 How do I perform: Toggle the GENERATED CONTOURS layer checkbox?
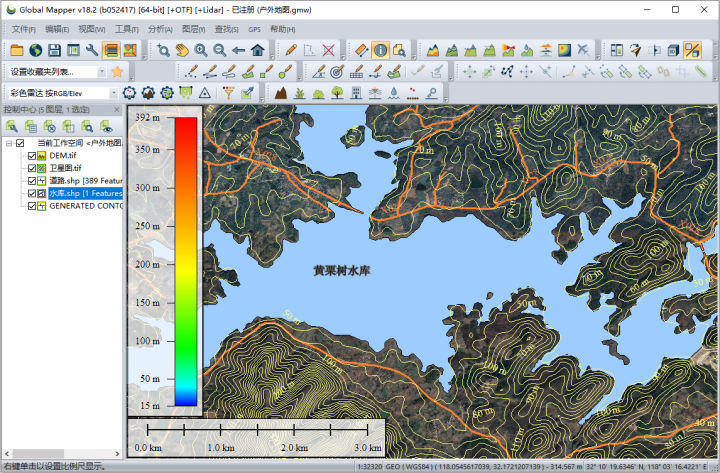(32, 206)
